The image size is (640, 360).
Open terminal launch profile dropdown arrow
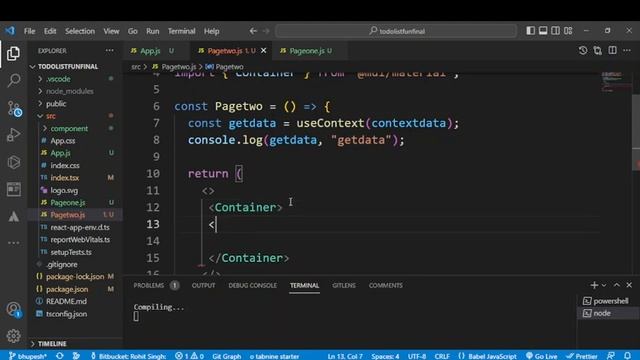point(604,285)
